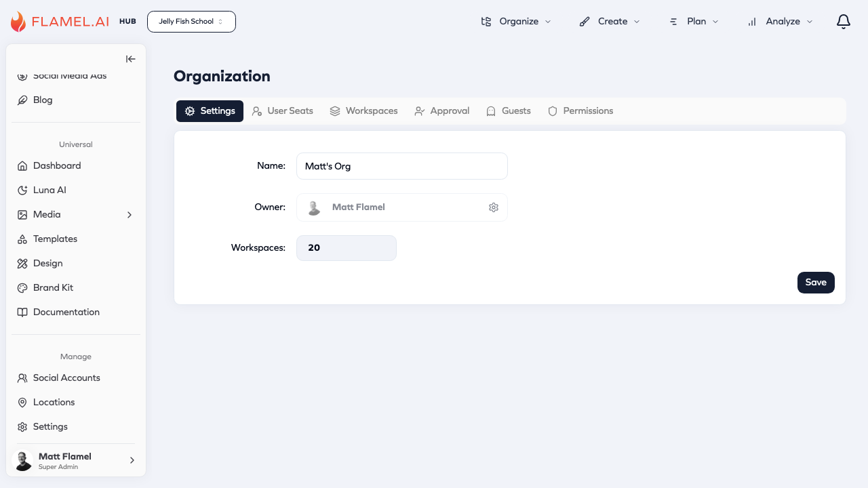
Task: Switch to the Workspaces tab
Action: click(x=363, y=111)
